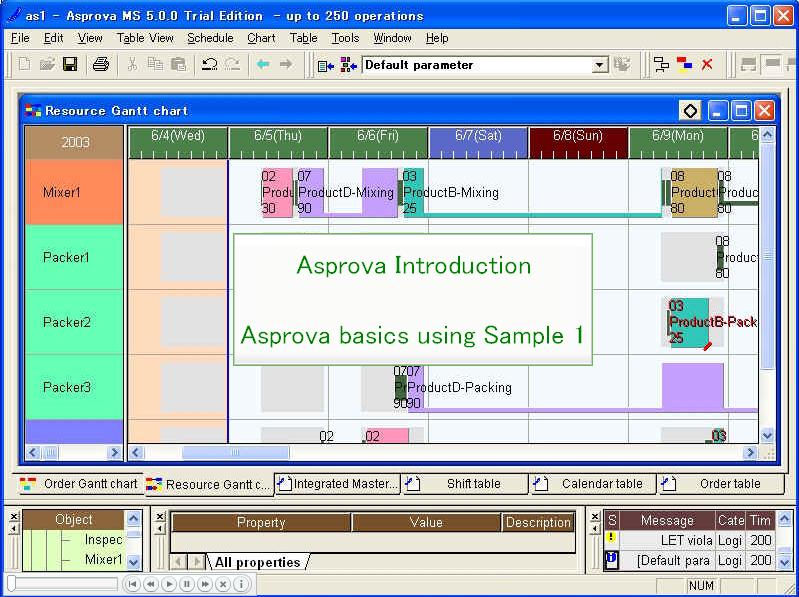
Task: Click the Mixer1 resource row header
Action: (x=74, y=192)
